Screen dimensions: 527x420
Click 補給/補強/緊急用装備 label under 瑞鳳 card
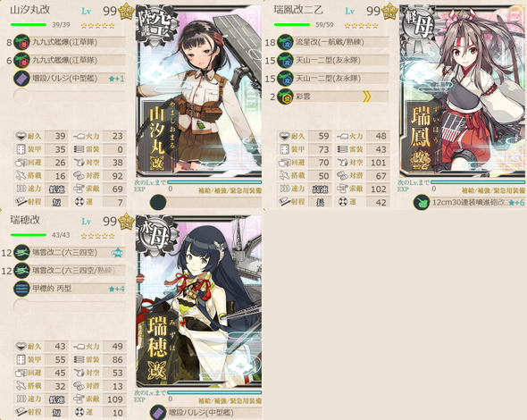click(493, 190)
